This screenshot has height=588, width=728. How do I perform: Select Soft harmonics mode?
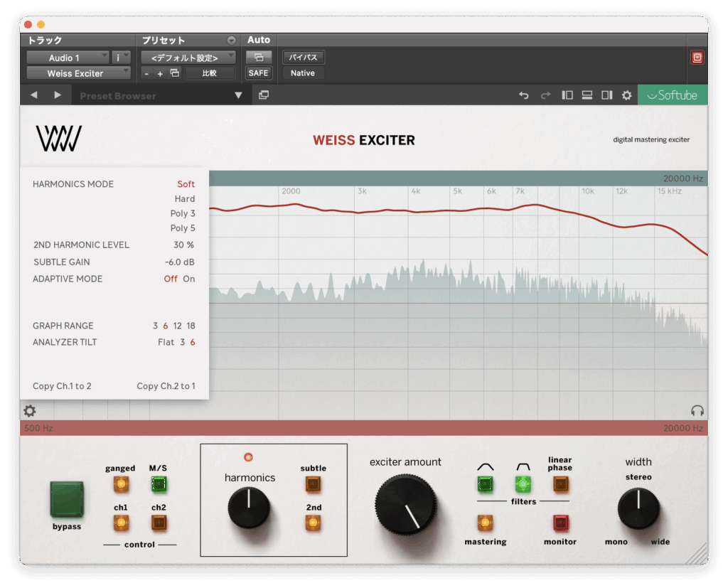(x=186, y=184)
